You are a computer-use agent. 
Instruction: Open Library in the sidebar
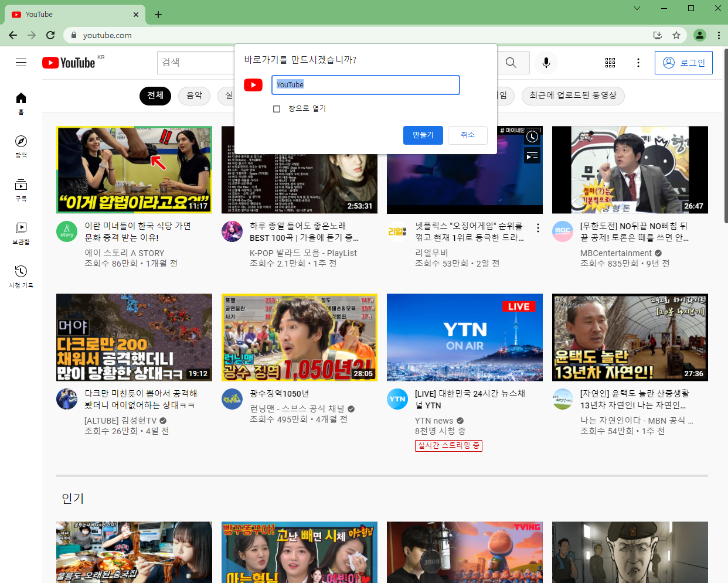21,233
